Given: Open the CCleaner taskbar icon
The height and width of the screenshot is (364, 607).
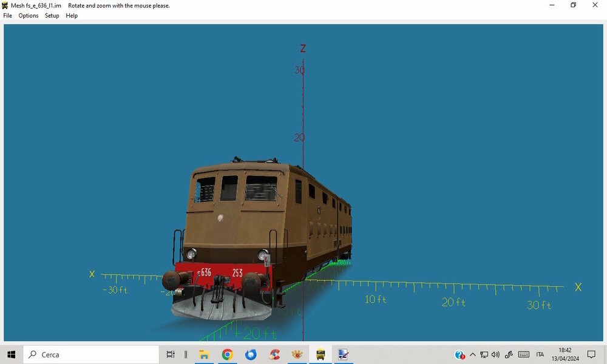Looking at the screenshot, I should 274,354.
